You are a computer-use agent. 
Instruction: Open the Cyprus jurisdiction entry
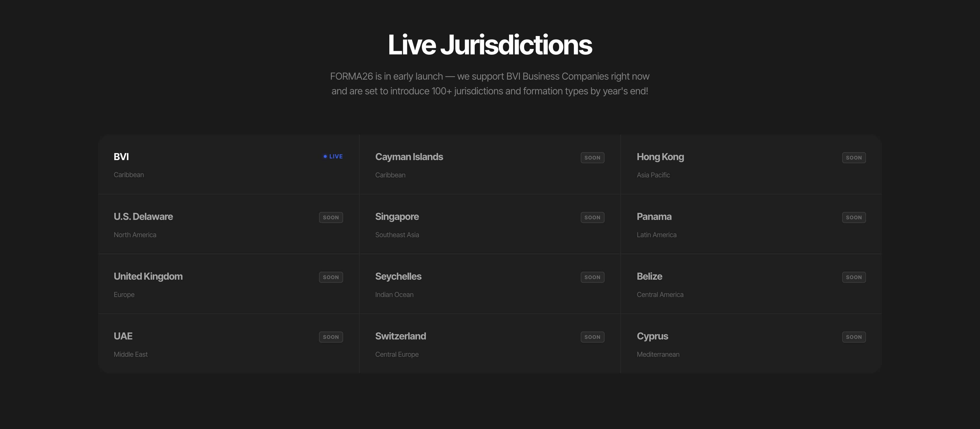pyautogui.click(x=751, y=343)
